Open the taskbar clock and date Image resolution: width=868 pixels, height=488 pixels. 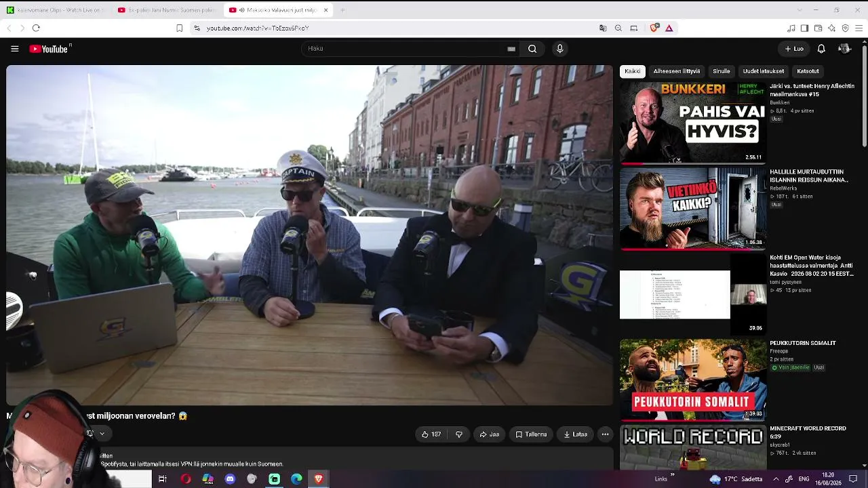coord(828,479)
